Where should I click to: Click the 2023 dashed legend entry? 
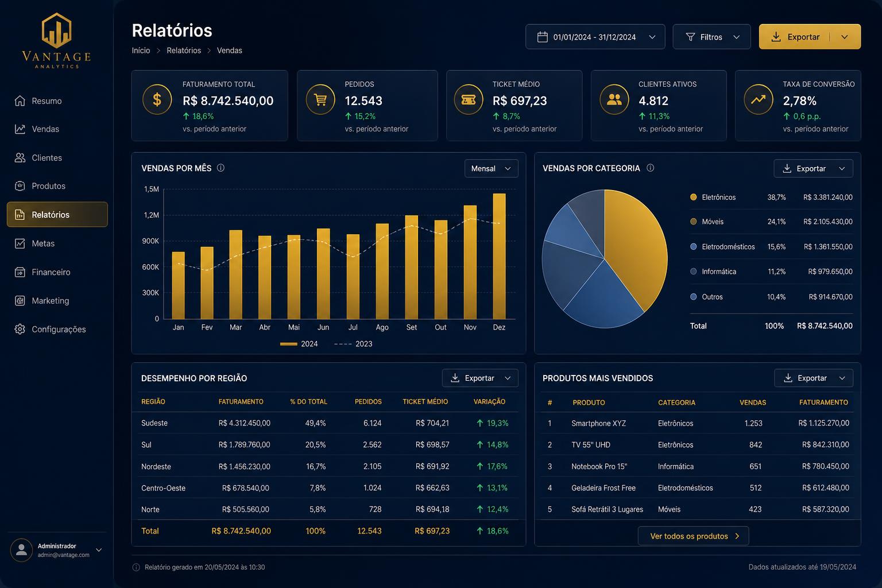coord(353,344)
